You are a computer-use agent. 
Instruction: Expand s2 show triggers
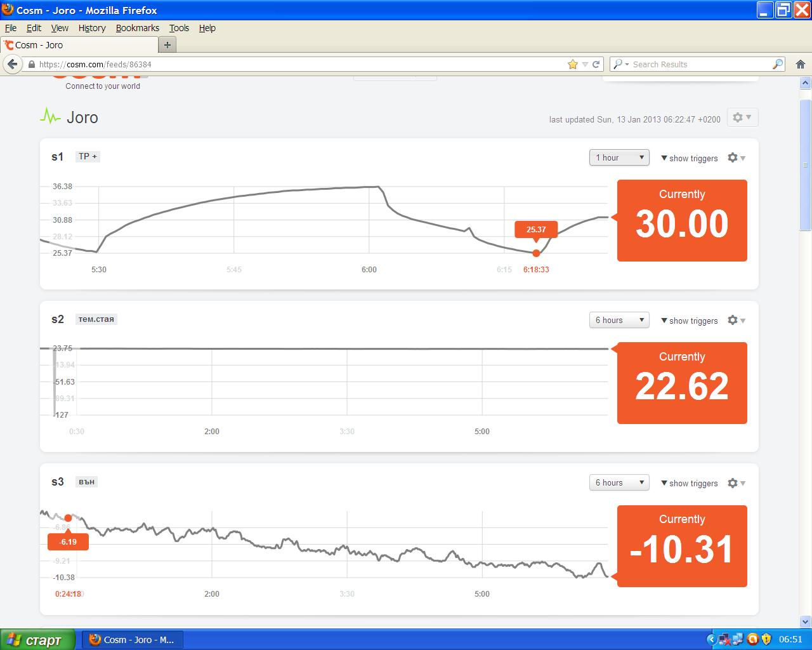690,321
